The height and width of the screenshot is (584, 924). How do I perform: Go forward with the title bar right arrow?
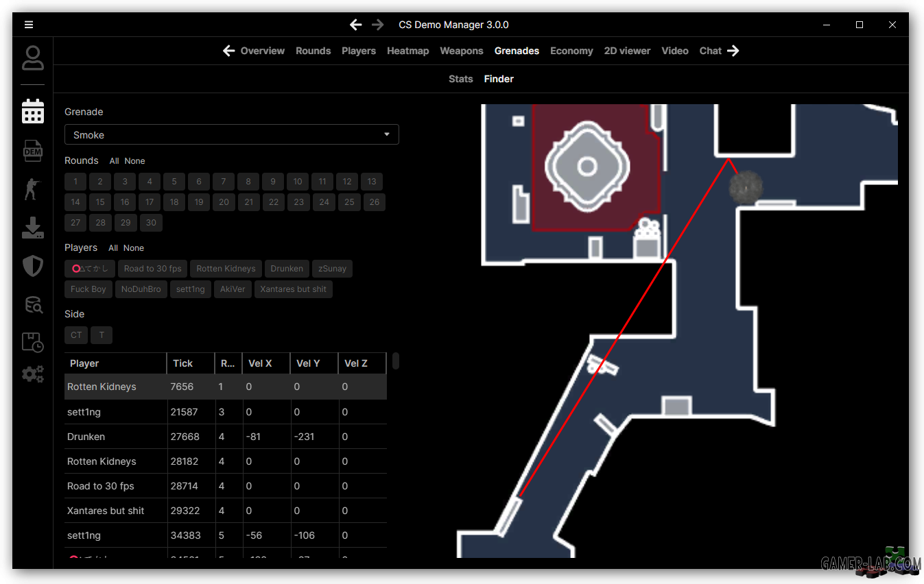tap(378, 25)
